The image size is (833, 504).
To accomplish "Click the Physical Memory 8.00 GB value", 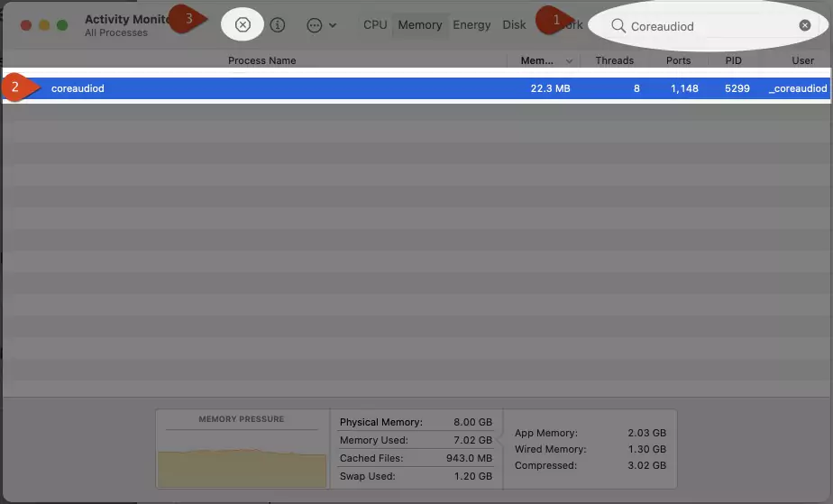I will 472,422.
